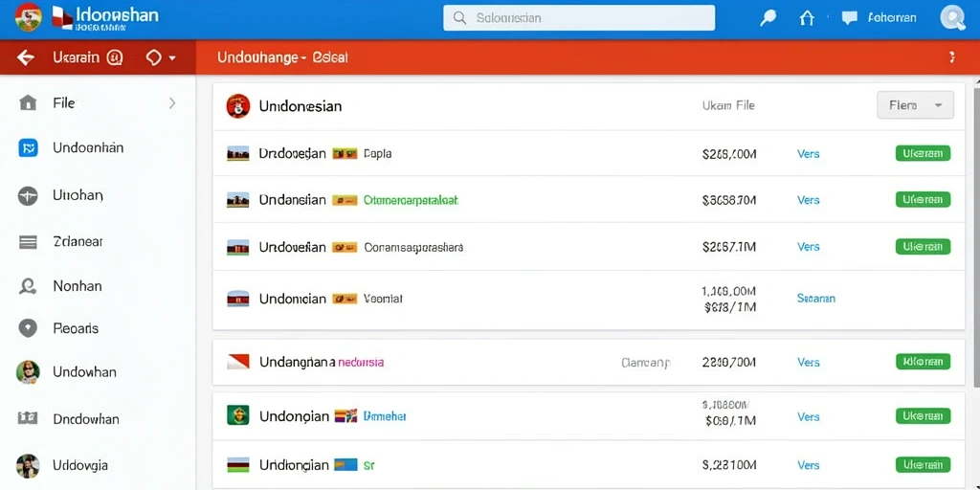Click the round search avatar icon top-right
Screen dimensions: 980x490
[x=952, y=18]
